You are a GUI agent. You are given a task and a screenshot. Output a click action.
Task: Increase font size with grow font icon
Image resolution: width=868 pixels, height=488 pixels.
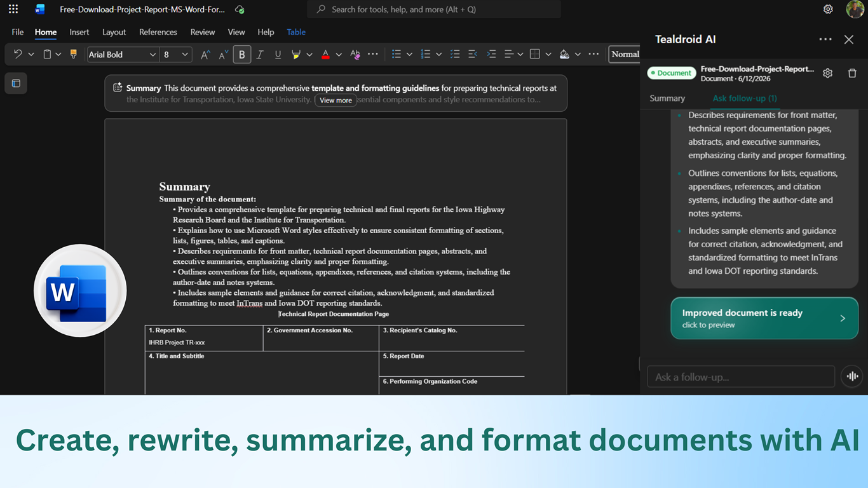205,55
